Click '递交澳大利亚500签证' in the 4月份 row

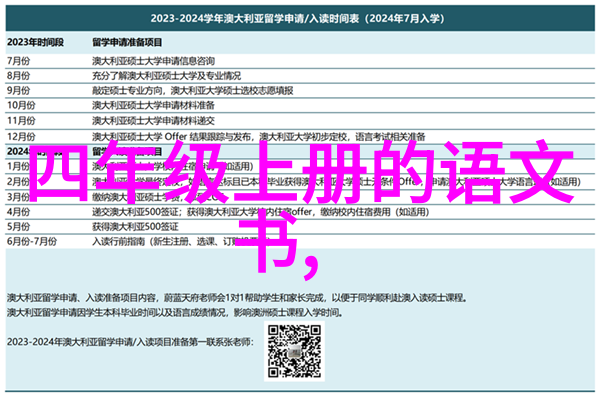[135, 212]
